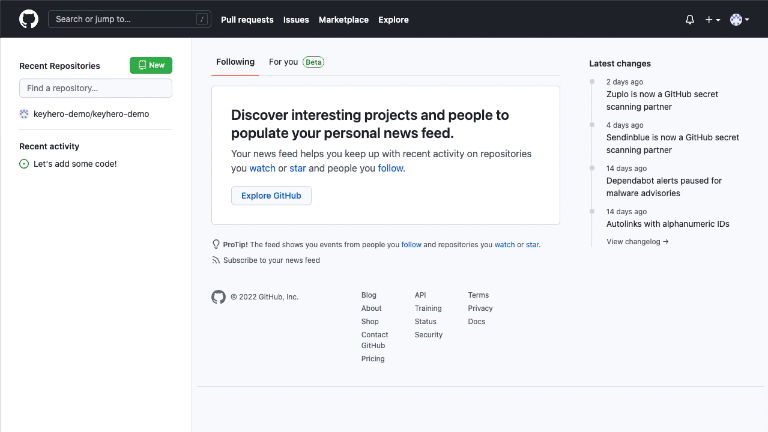
Task: Open Zuplo secret scanning partner changelog
Action: [662, 100]
